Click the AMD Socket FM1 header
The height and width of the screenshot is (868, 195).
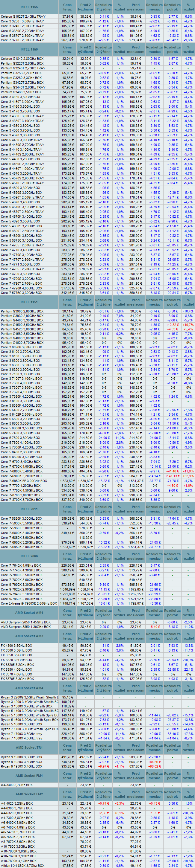(x=29, y=775)
